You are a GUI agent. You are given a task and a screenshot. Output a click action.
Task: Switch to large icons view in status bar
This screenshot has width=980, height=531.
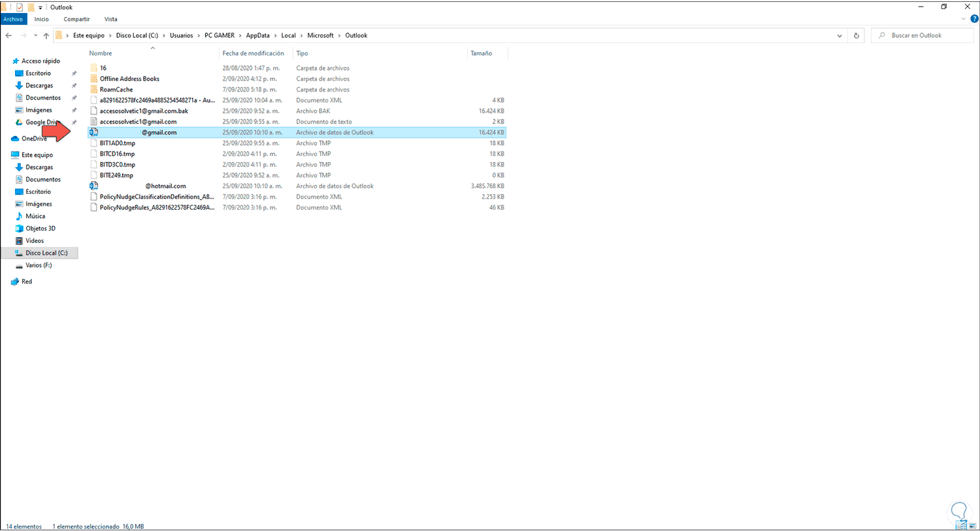point(972,526)
